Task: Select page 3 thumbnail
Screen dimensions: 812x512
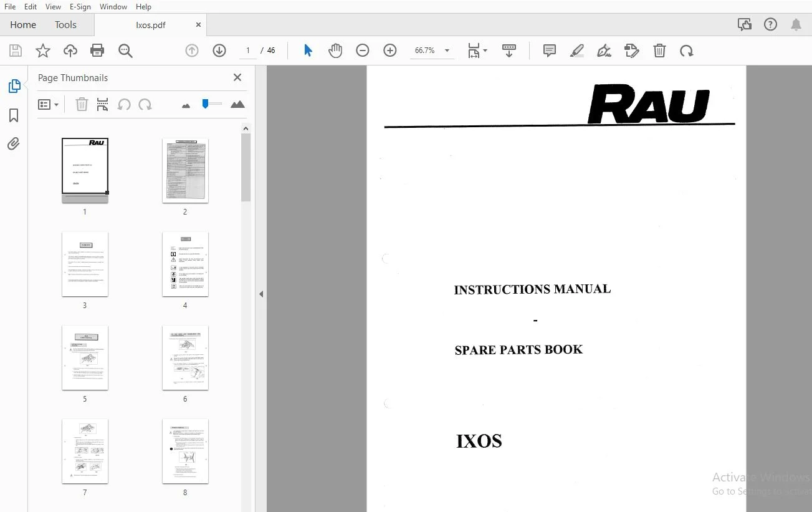Action: point(85,264)
